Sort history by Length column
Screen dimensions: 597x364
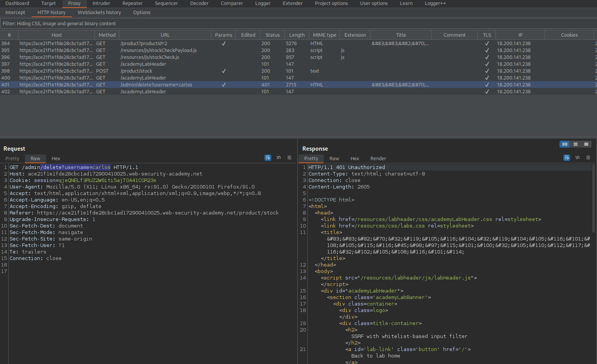[297, 35]
